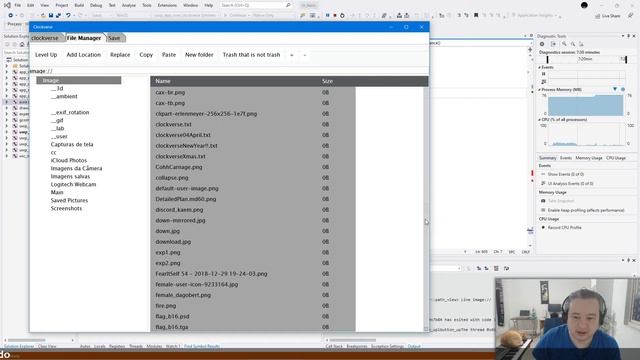Click the restart debugging icon

tap(342, 16)
